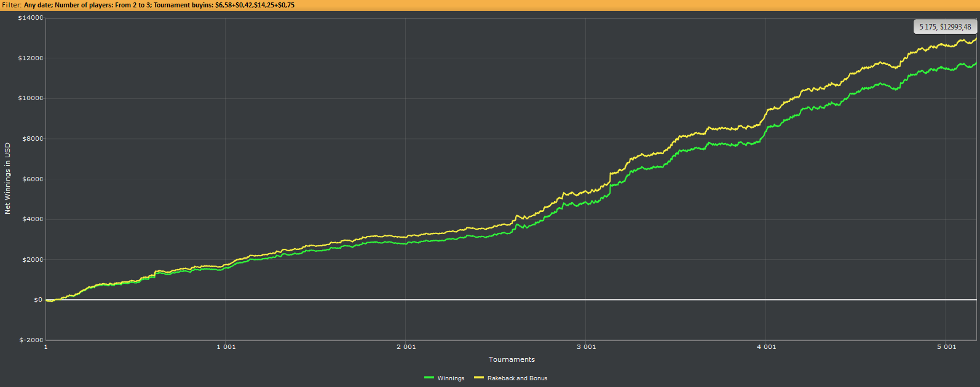The height and width of the screenshot is (387, 980).
Task: Click the $14000 y-axis label
Action: tap(31, 18)
